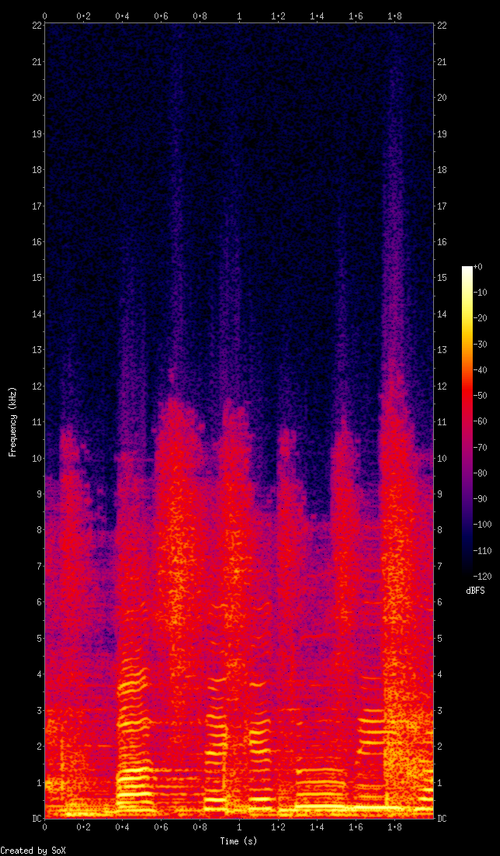Viewport: 500px width, 856px height.
Task: Click "0·4" on the bottom time axis
Action: pos(122,828)
